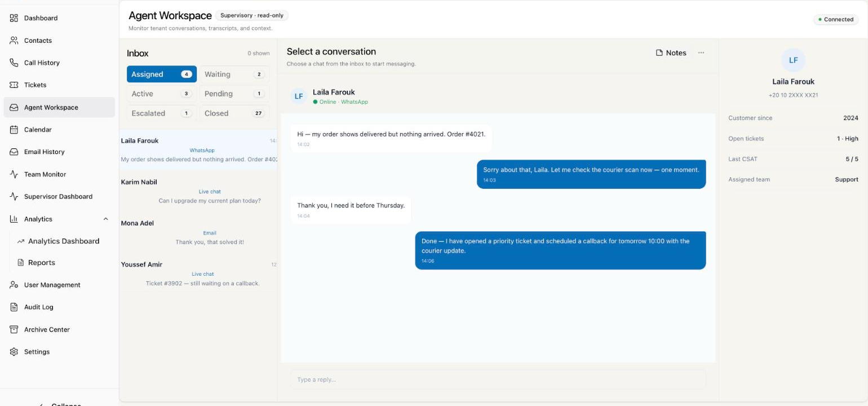Click the Reports document icon
The height and width of the screenshot is (406, 868).
21,263
